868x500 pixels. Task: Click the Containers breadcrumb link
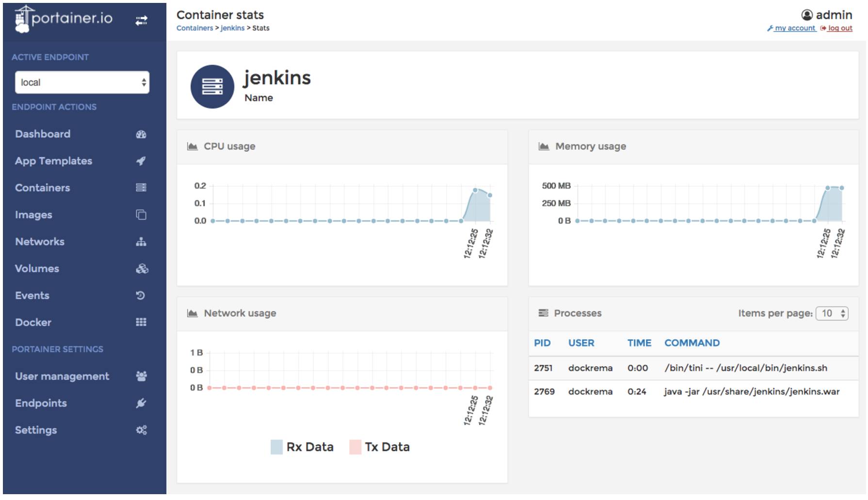click(x=194, y=28)
